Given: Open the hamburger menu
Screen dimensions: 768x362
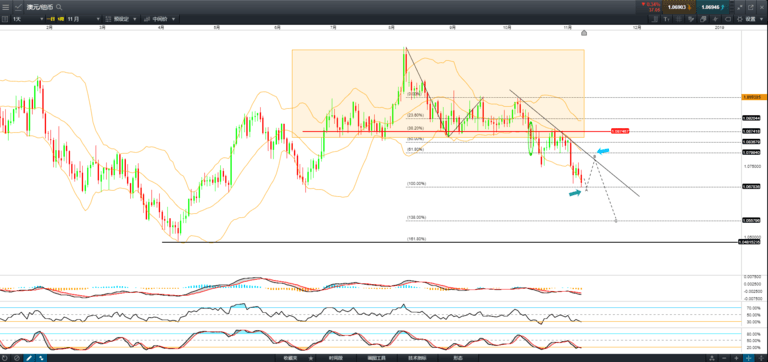Looking at the screenshot, I should 6,7.
